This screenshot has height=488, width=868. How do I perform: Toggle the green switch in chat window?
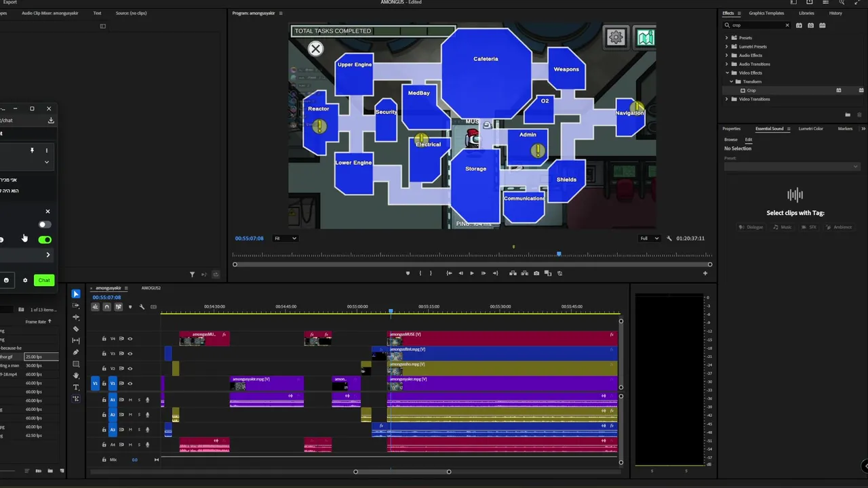(x=45, y=239)
